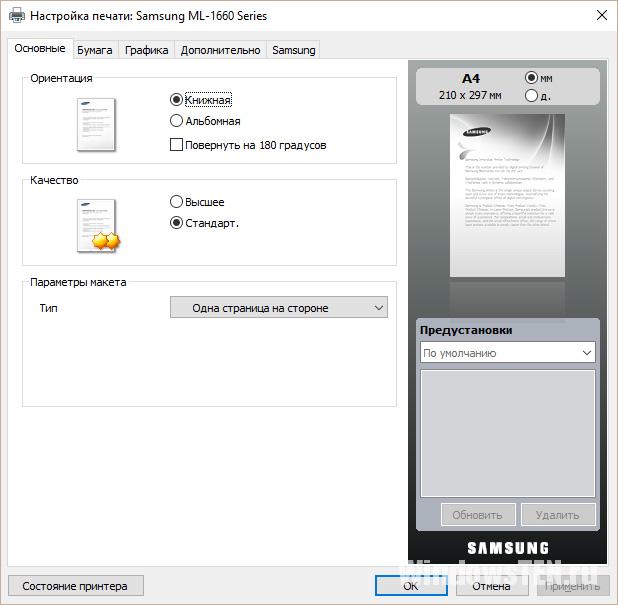Switch to the Графика tab
Viewport: 618px width, 605px height.
click(x=146, y=50)
